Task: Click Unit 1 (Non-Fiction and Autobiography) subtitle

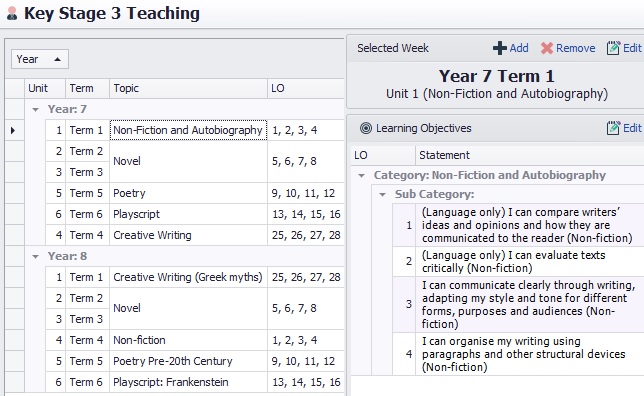Action: tap(497, 94)
